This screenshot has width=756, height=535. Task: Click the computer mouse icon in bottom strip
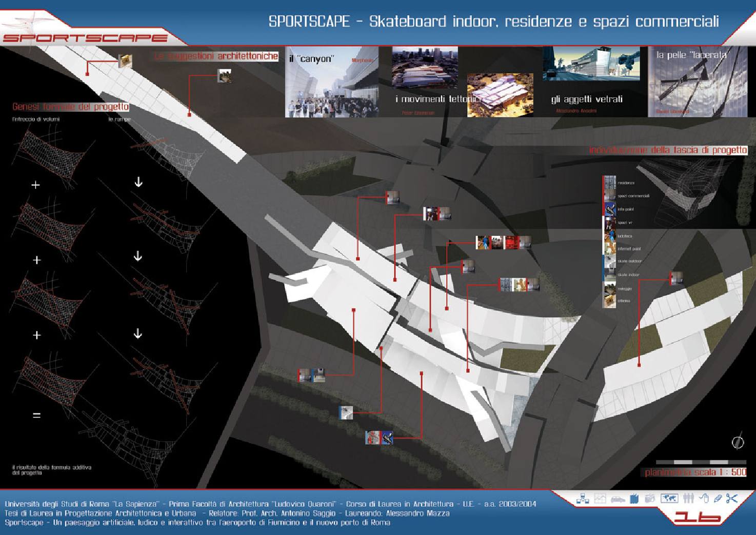704,498
